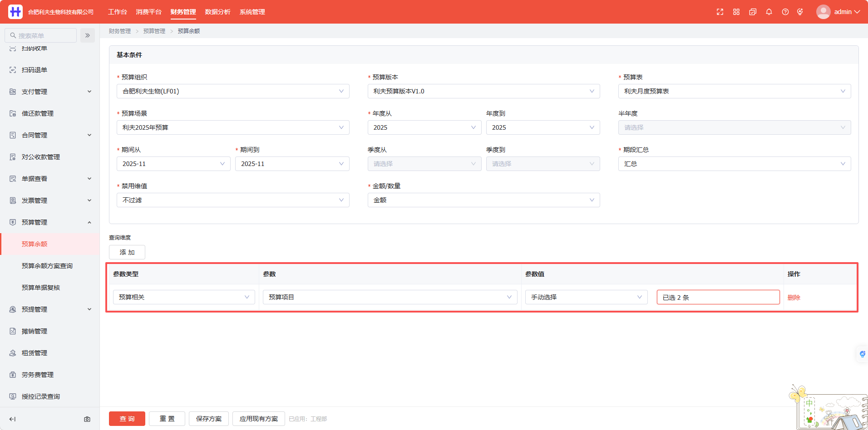The image size is (868, 430).
Task: Select 财务管理 top menu
Action: coord(183,12)
